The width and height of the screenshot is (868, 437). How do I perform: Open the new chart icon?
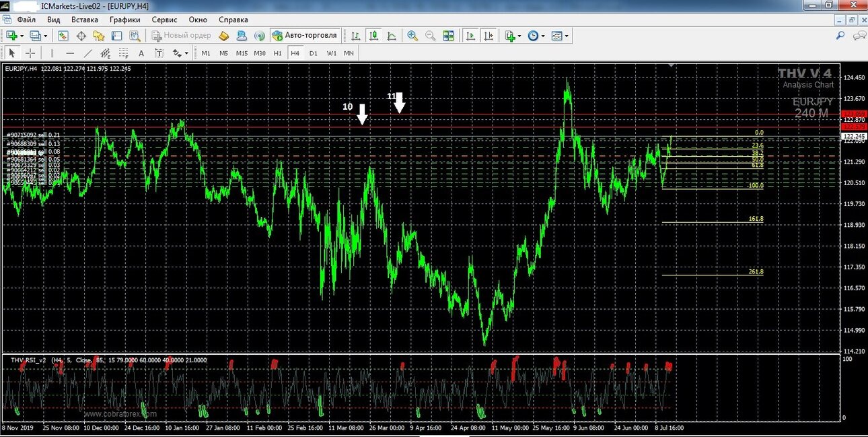(12, 36)
